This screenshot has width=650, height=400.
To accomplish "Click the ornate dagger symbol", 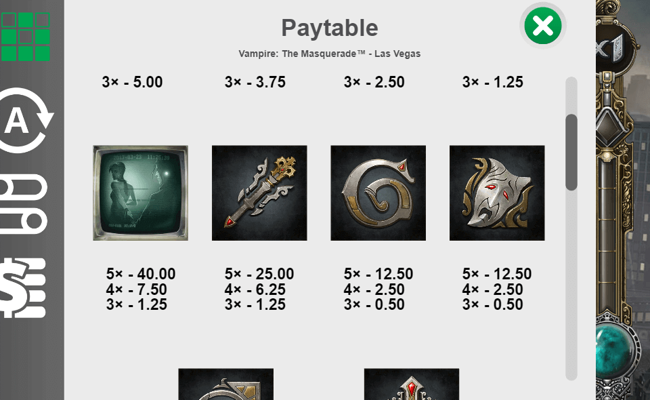I will coord(259,193).
